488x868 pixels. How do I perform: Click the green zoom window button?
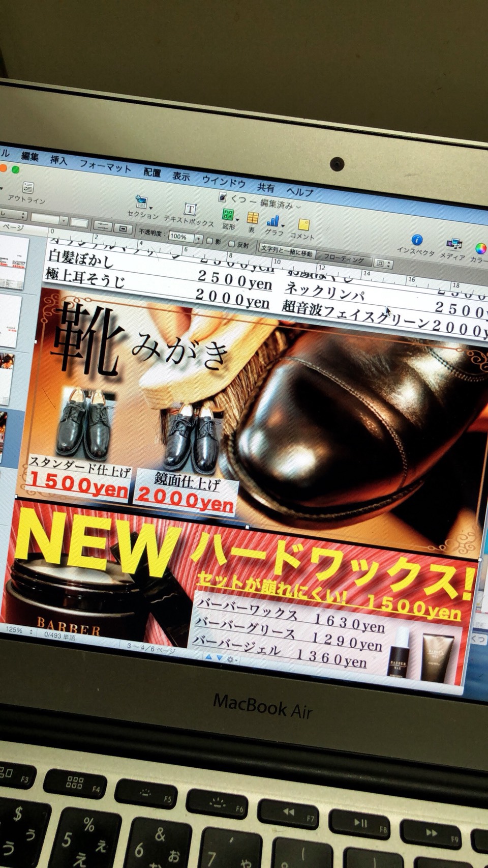(x=15, y=170)
